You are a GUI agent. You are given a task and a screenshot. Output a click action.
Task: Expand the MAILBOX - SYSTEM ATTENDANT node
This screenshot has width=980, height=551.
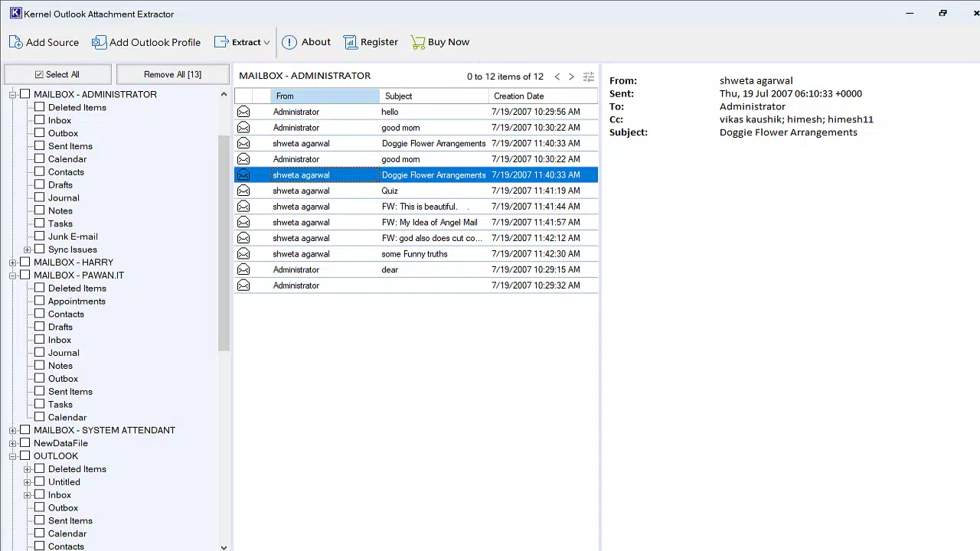[13, 430]
